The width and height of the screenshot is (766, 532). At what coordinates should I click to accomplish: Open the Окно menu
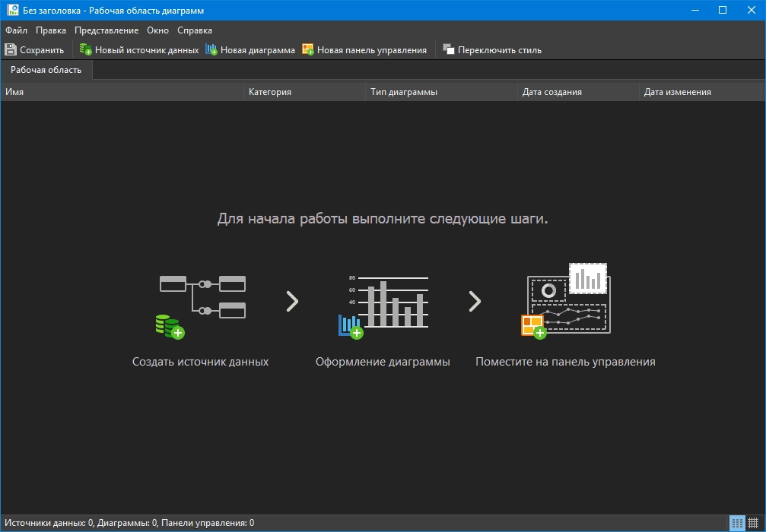(157, 30)
